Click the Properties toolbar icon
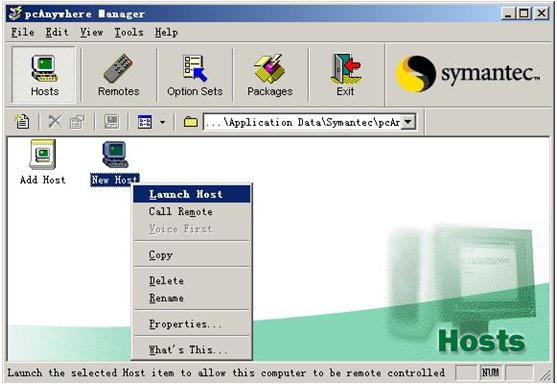This screenshot has width=557, height=384. [x=112, y=122]
